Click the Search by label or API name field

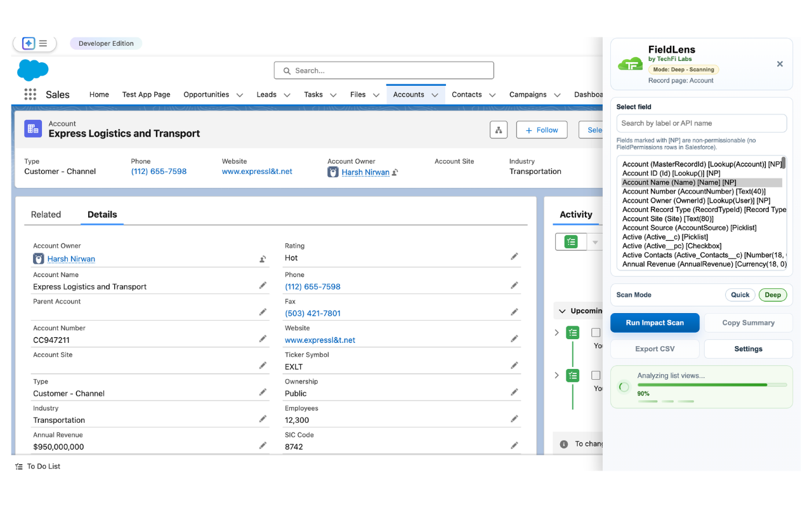click(702, 123)
